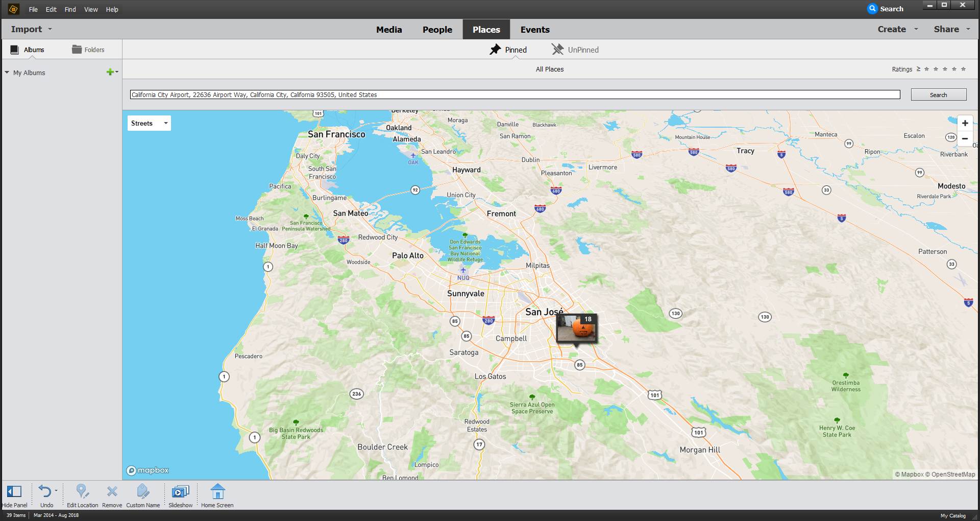
Task: Click the Undo arrow icon
Action: coord(45,492)
